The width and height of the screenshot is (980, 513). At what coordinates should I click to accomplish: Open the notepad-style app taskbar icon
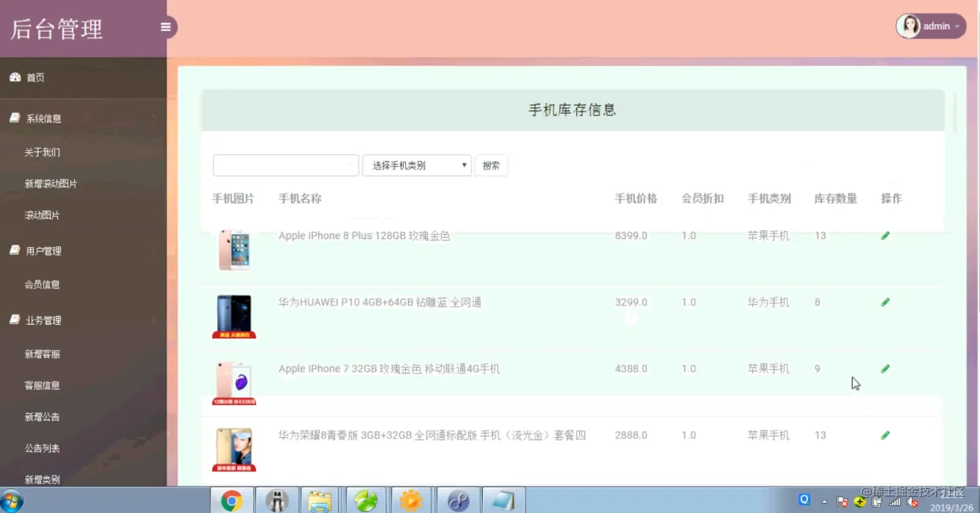pyautogui.click(x=503, y=501)
